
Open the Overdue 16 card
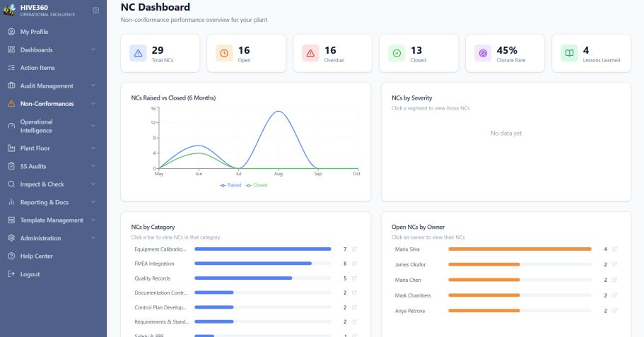(333, 54)
